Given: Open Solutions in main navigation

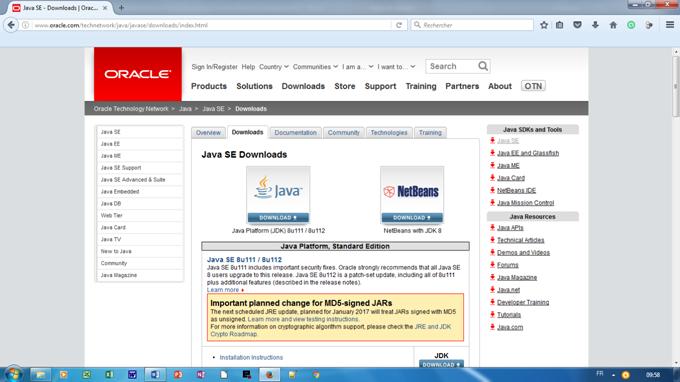Looking at the screenshot, I should coord(254,86).
